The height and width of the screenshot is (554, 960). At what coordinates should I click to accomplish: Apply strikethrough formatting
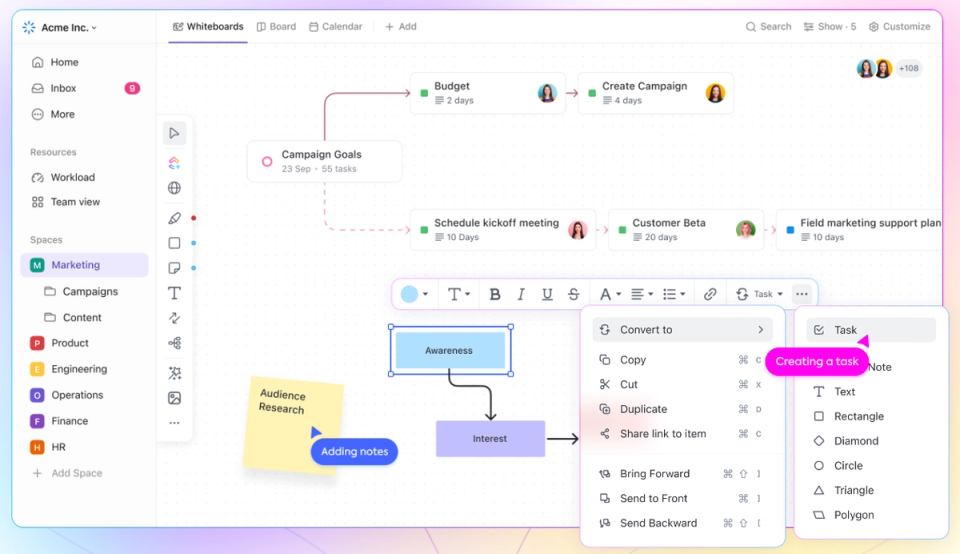point(573,294)
